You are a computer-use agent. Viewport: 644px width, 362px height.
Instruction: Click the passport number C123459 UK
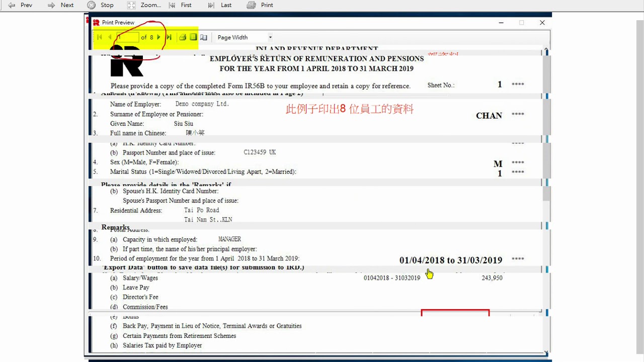point(260,152)
